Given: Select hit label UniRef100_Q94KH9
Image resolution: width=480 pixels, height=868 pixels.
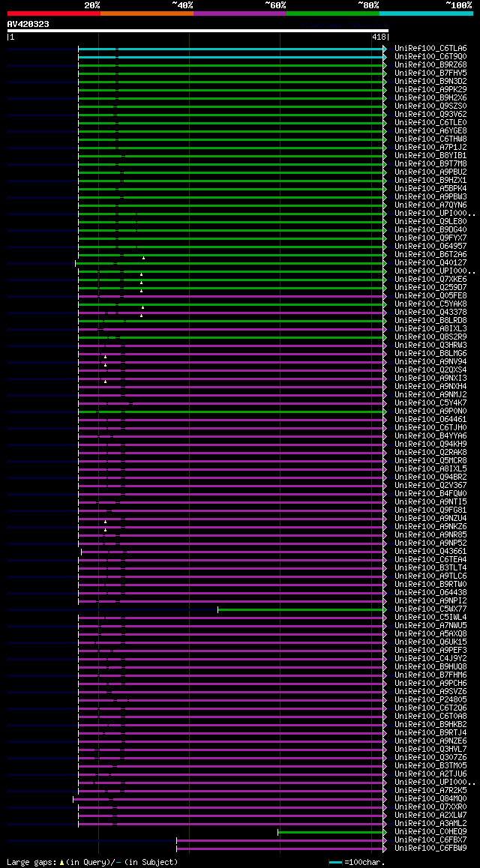Looking at the screenshot, I should pyautogui.click(x=430, y=444).
